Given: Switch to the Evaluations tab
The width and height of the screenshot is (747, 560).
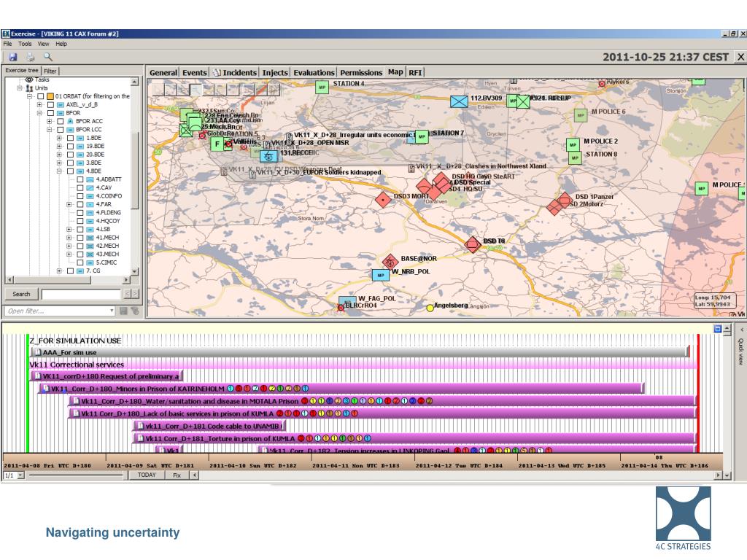Looking at the screenshot, I should point(314,72).
